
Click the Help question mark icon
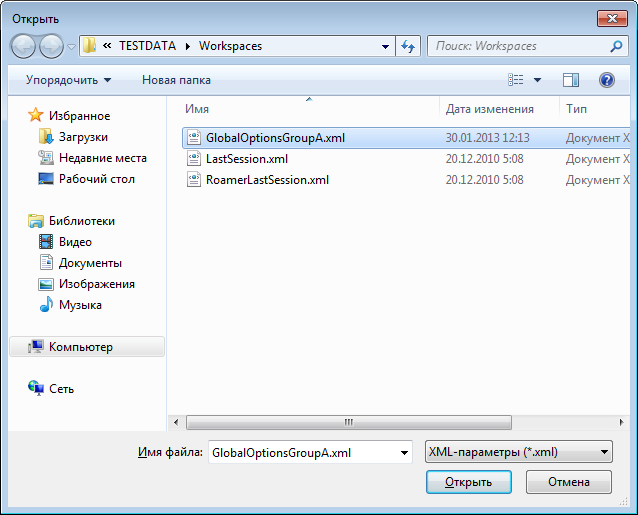click(606, 80)
